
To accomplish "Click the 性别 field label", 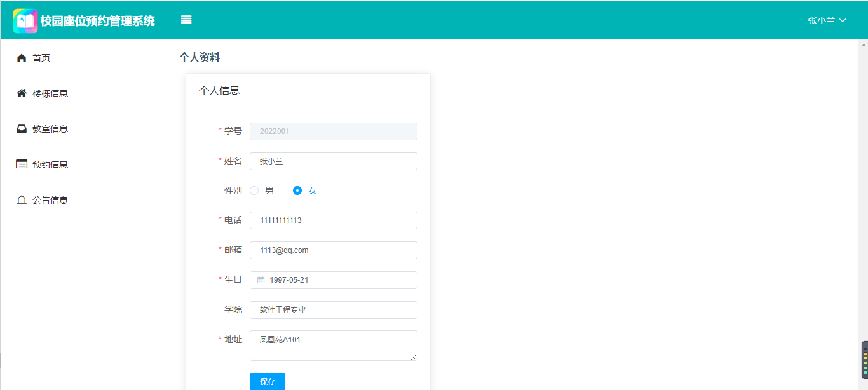I will 233,191.
